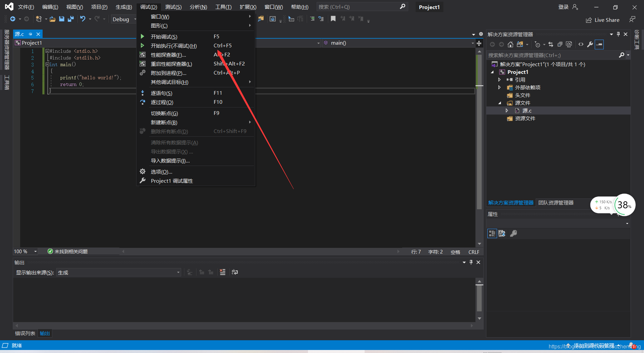The image size is (644, 353).
Task: Click the Save All icon on the toolbar
Action: tap(71, 19)
